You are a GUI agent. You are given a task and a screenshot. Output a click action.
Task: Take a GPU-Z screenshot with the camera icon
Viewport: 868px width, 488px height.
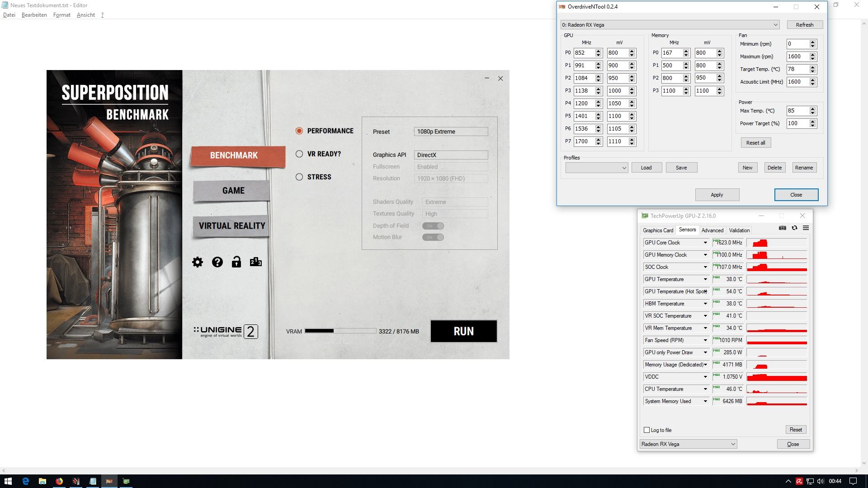point(783,228)
